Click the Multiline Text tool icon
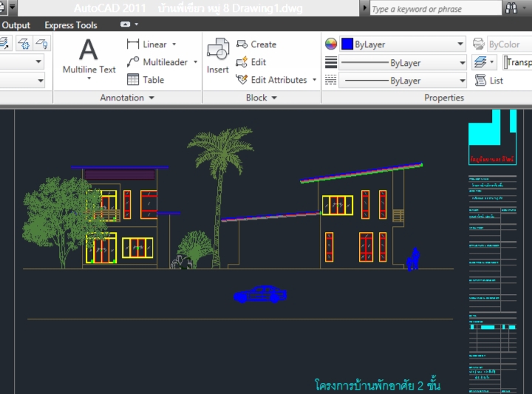This screenshot has height=394, width=532. point(89,50)
